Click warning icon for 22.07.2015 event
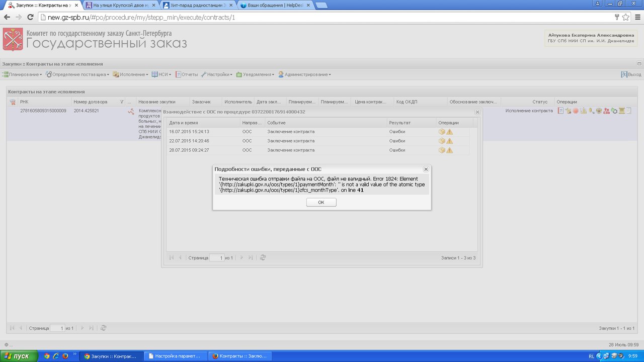Screen dimensions: 644x362 pyautogui.click(x=449, y=141)
